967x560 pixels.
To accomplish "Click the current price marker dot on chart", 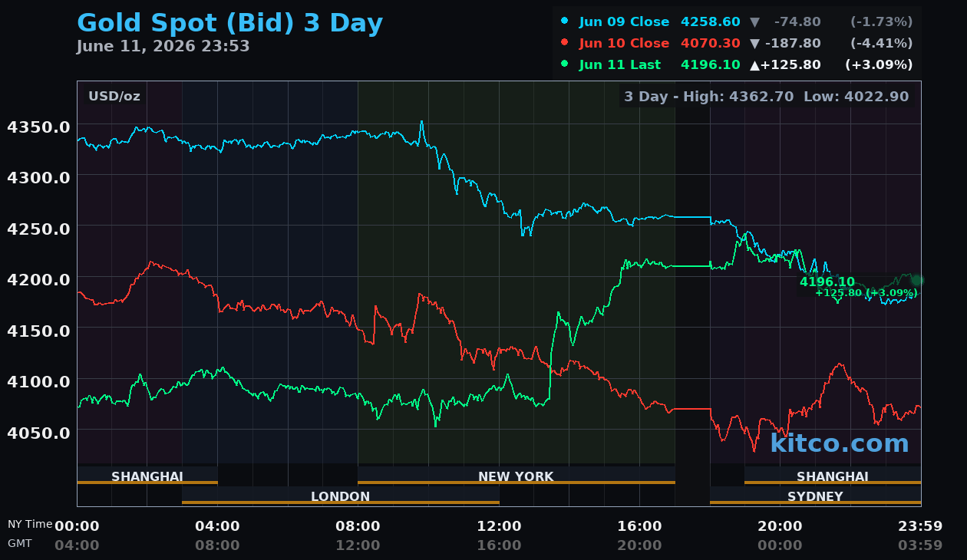I will [x=916, y=280].
